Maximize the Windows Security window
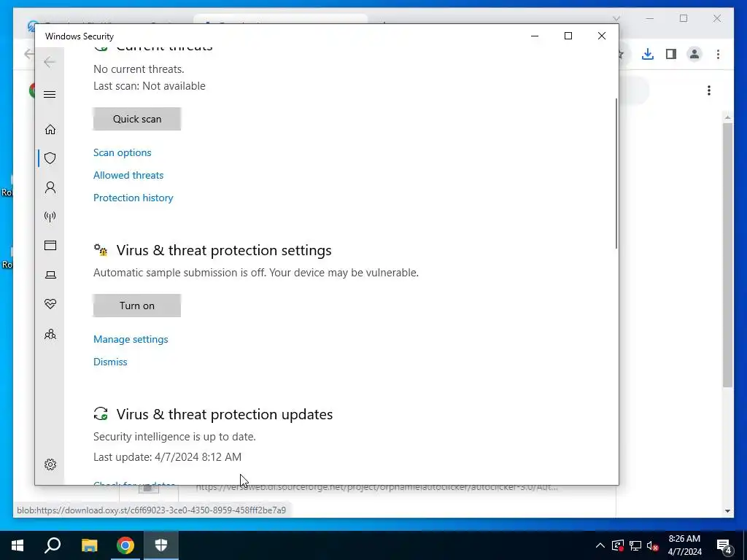Screen dimensions: 747x560 (x=568, y=36)
